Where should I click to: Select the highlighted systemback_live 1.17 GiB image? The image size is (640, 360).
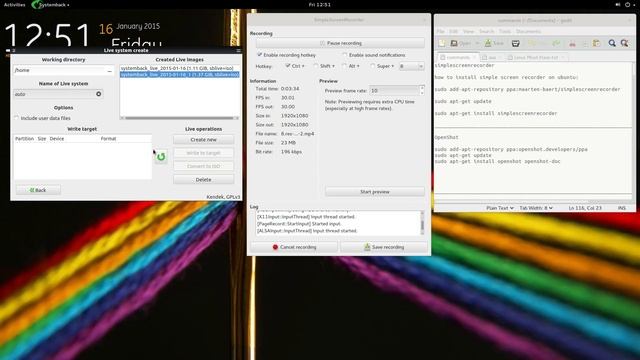click(179, 75)
